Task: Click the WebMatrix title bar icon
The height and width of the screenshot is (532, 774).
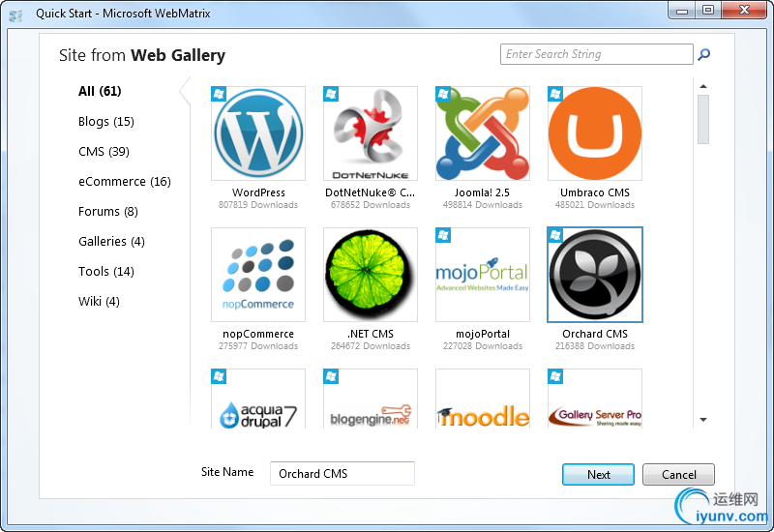Action: (15, 15)
